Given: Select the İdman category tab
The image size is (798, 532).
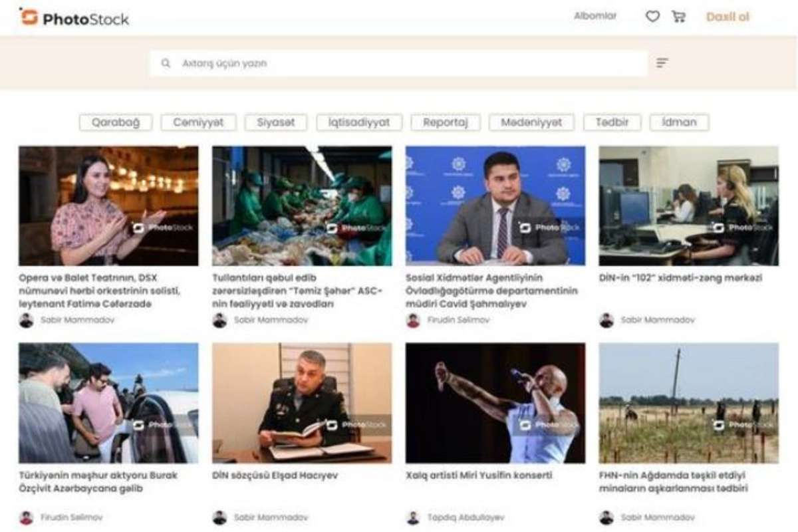Looking at the screenshot, I should point(679,122).
